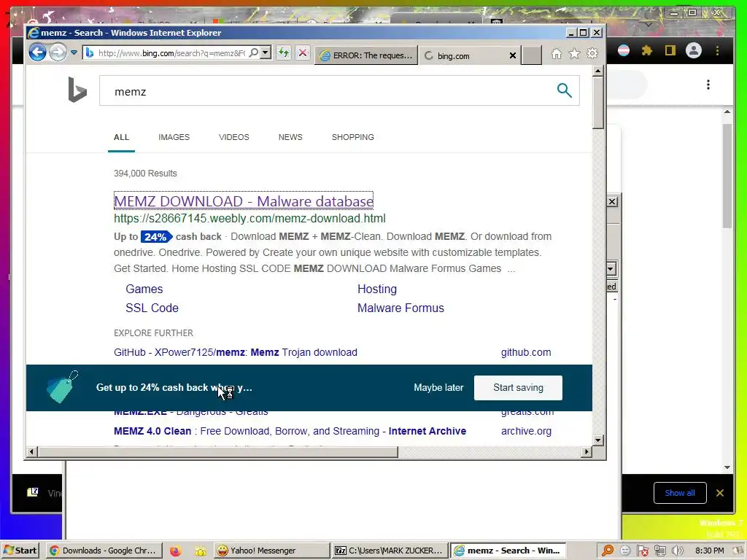Open MEMZ DOWNLOAD - Malware database link
This screenshot has width=747, height=560.
pos(244,201)
